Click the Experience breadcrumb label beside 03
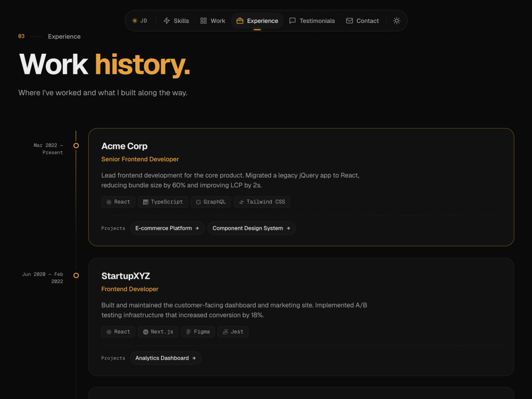This screenshot has height=399, width=532. [x=64, y=37]
